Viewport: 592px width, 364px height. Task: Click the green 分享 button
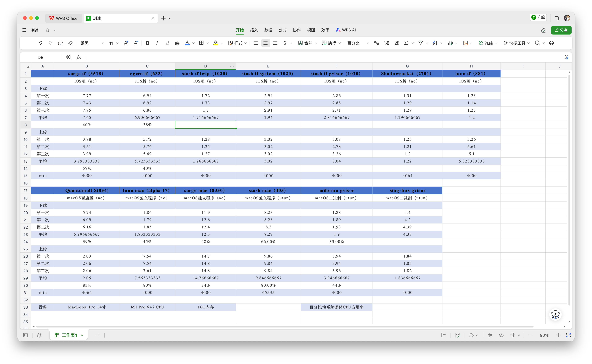coord(561,30)
